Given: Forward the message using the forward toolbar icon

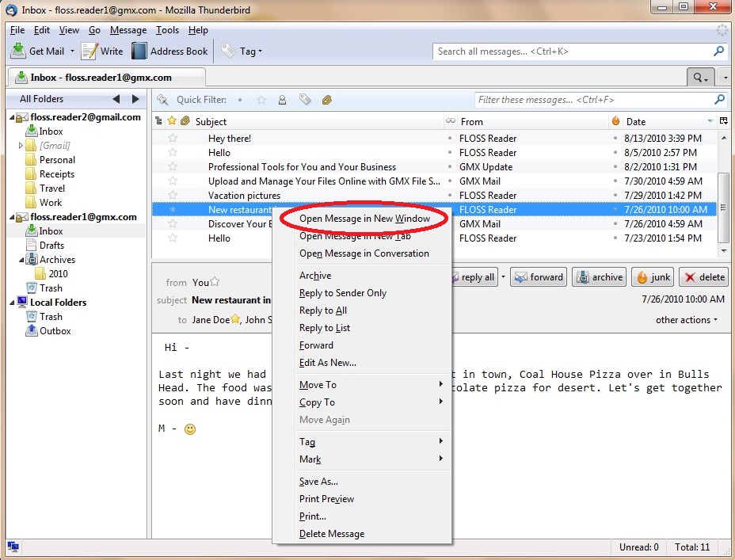Looking at the screenshot, I should tap(539, 277).
